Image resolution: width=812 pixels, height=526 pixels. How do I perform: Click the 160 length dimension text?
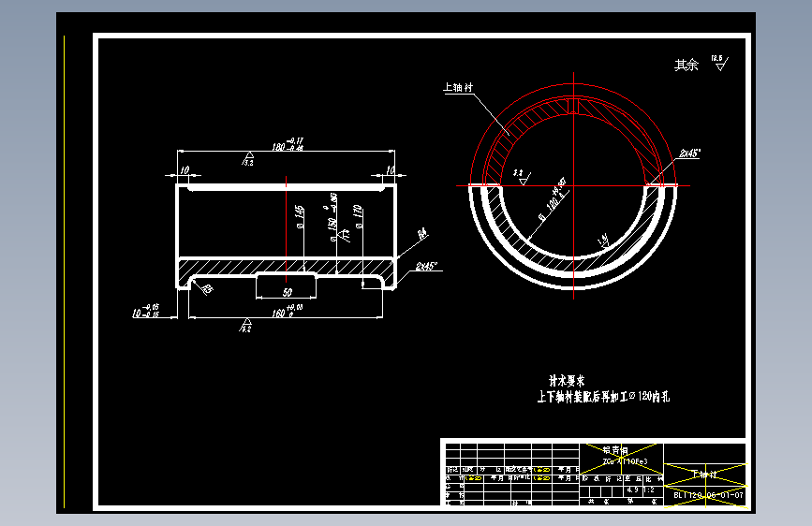coord(287,312)
